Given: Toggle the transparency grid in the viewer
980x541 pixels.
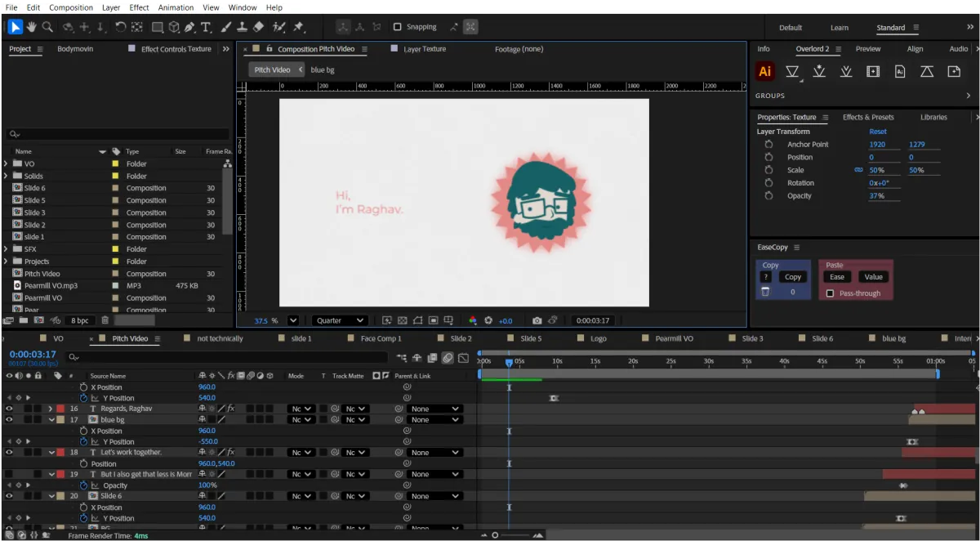Looking at the screenshot, I should pos(402,320).
